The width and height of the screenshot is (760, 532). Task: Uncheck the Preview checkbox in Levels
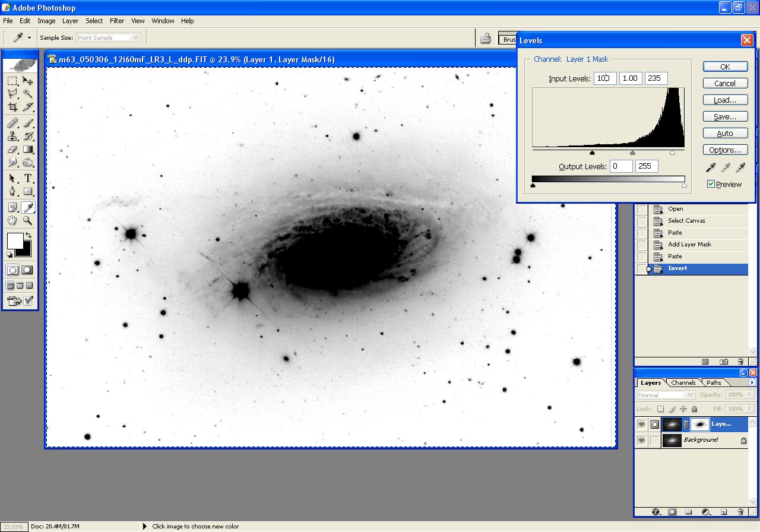(x=711, y=184)
